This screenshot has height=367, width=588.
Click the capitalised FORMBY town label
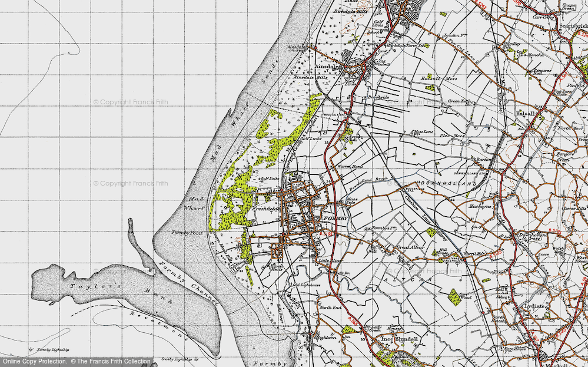tap(336, 219)
